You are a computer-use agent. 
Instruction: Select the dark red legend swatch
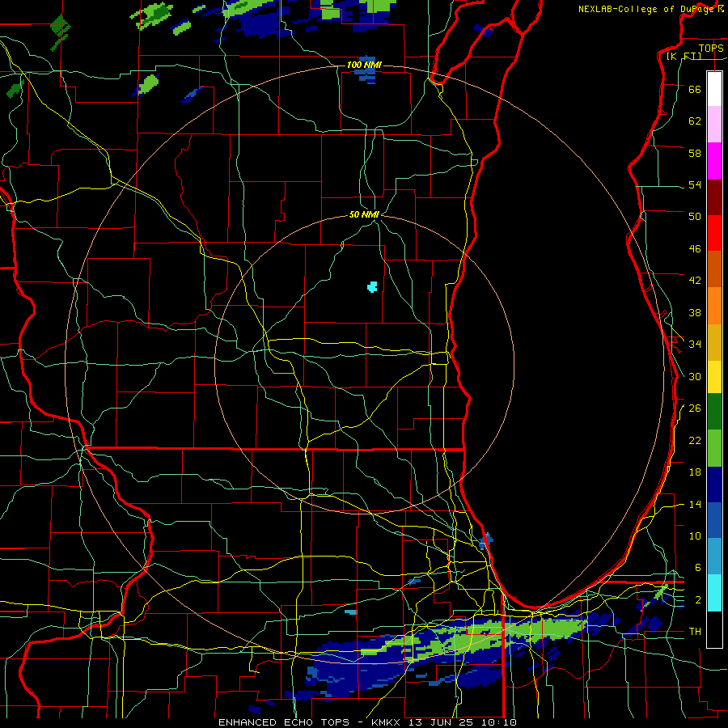pyautogui.click(x=714, y=197)
